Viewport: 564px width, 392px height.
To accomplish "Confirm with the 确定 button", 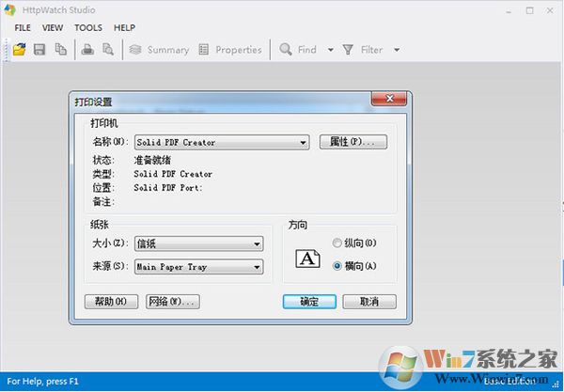I will coord(309,302).
